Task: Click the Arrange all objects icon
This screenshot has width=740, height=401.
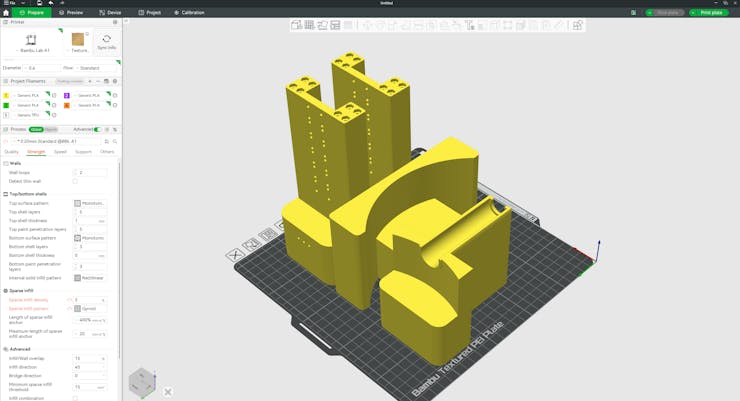Action: click(335, 25)
